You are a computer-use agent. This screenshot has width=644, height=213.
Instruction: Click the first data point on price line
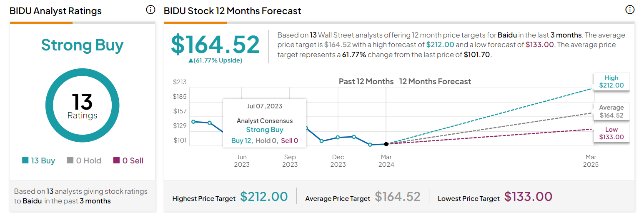(193, 122)
